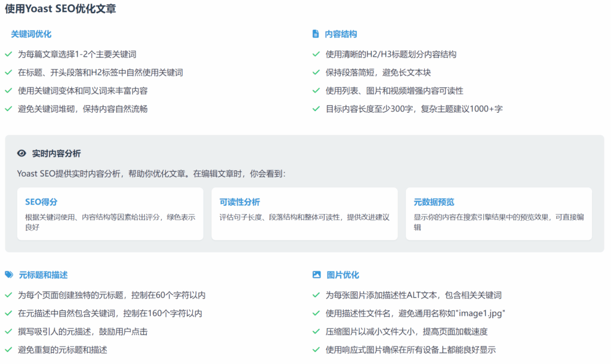Click checkmark beside 保持段落简短
The height and width of the screenshot is (364, 611).
[316, 72]
